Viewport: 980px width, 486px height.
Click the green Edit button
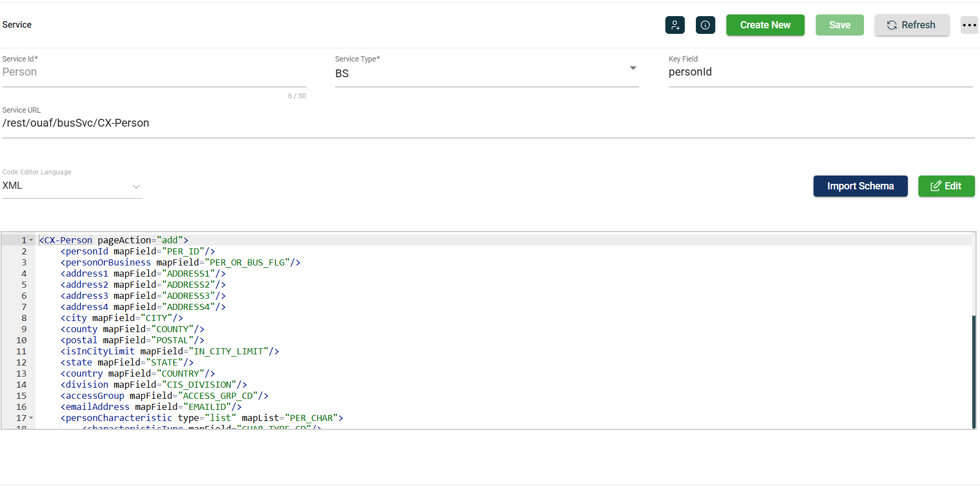(946, 186)
